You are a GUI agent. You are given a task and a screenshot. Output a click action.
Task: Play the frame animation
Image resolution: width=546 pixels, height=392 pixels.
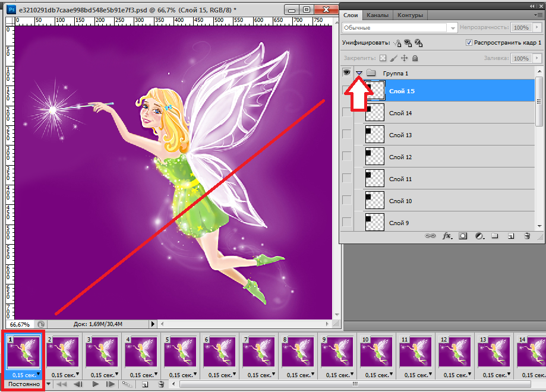coord(95,385)
